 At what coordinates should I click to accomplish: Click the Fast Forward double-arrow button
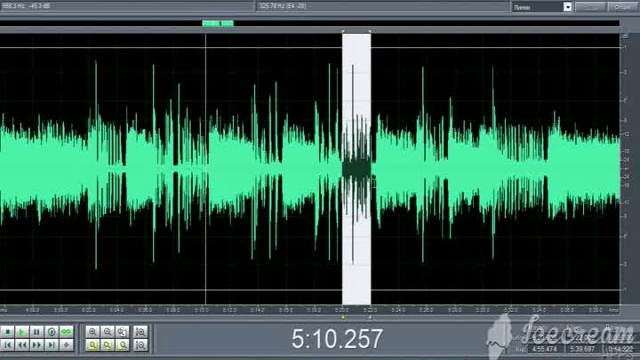(37, 345)
